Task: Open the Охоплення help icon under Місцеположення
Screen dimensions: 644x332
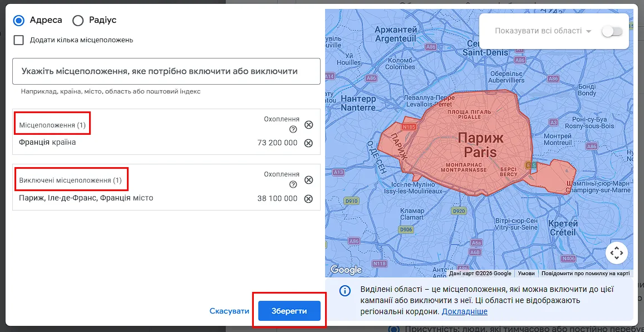Action: tap(293, 129)
